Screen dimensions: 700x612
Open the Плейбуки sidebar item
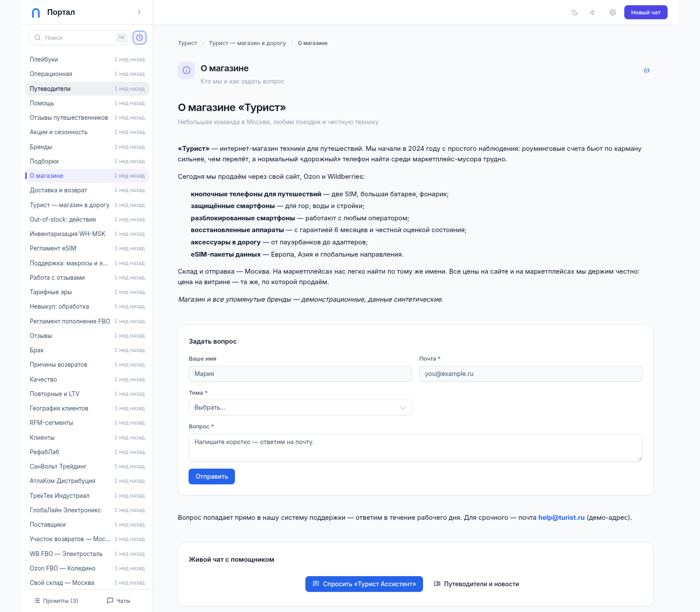[87, 59]
